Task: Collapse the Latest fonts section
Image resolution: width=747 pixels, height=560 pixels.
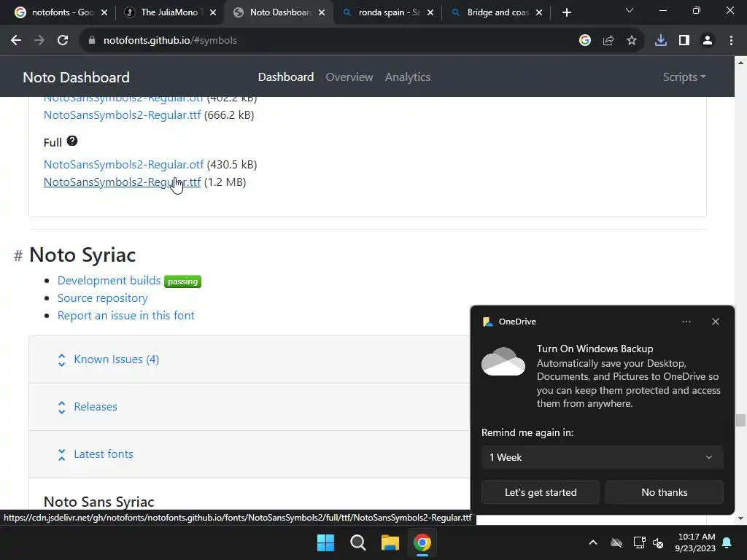Action: 104,454
